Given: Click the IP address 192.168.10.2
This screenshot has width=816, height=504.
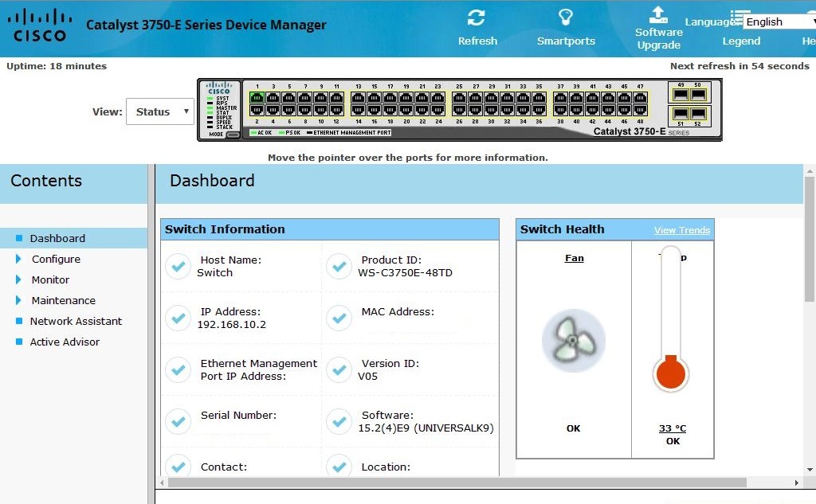Looking at the screenshot, I should coord(232,325).
